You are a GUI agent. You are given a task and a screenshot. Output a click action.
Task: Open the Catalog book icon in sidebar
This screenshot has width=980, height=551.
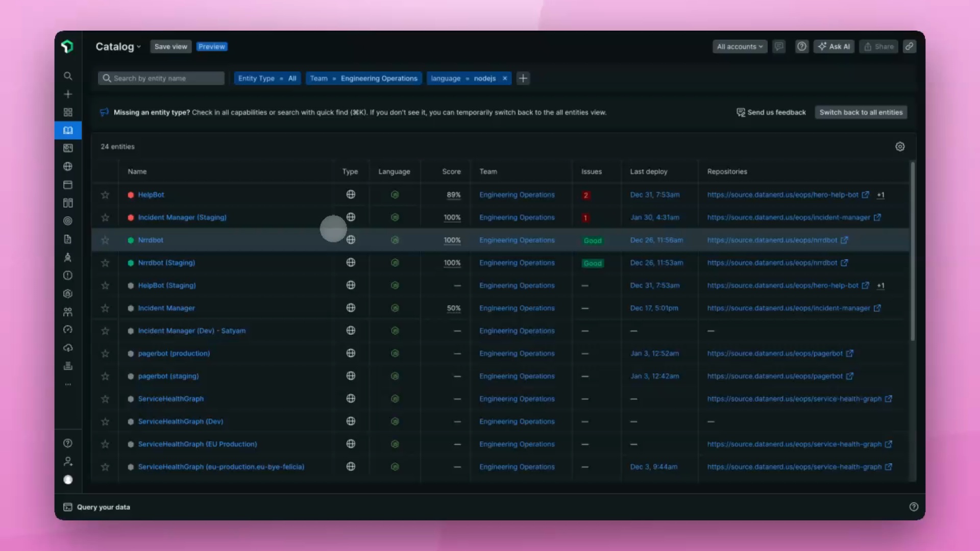pos(68,131)
